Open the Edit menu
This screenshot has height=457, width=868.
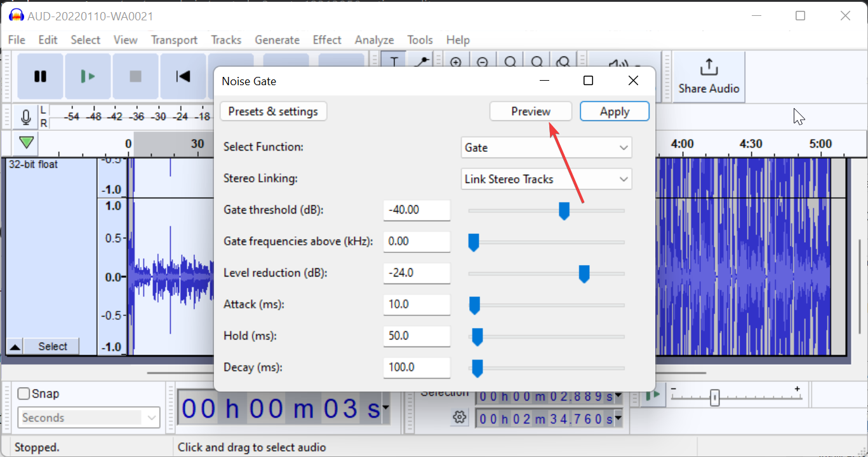tap(48, 39)
